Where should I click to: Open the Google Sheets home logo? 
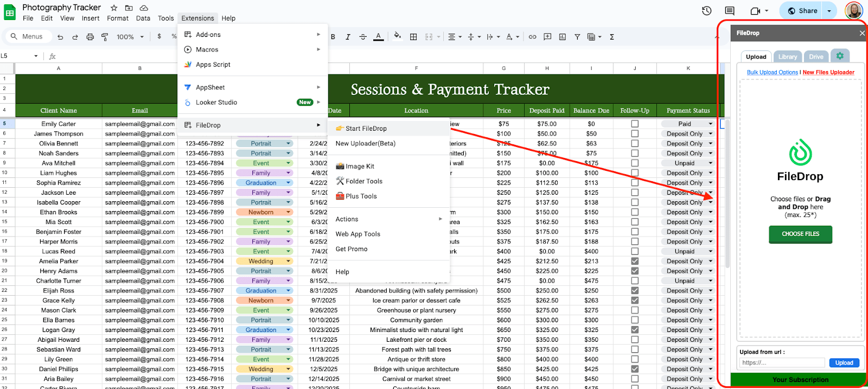10,12
